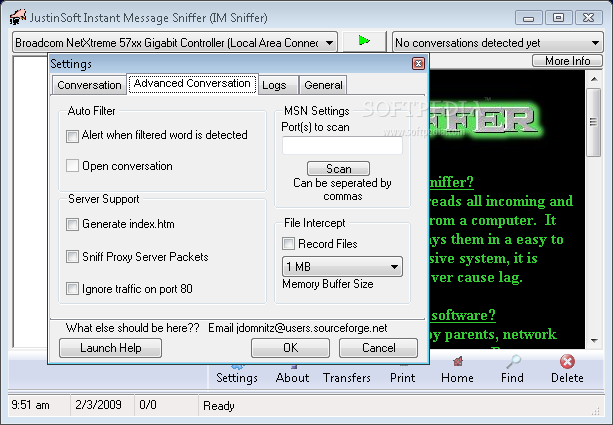Click the Launch Help button
The height and width of the screenshot is (425, 613).
[111, 348]
